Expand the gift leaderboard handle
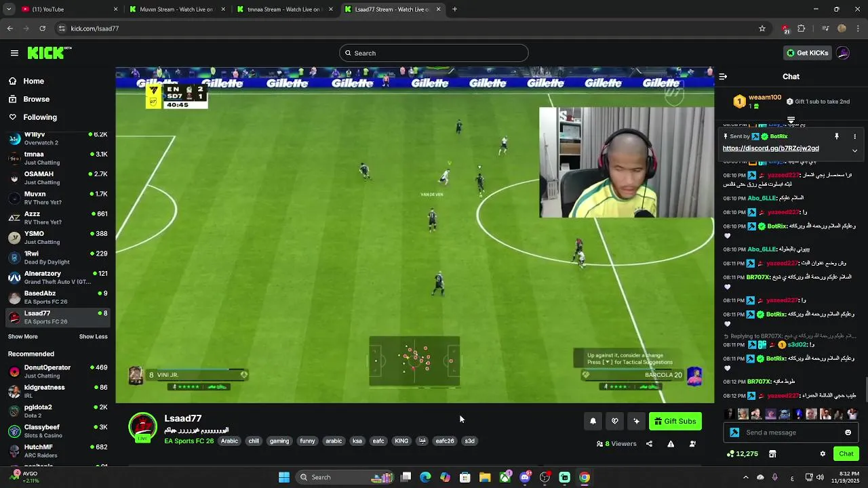 click(x=791, y=120)
